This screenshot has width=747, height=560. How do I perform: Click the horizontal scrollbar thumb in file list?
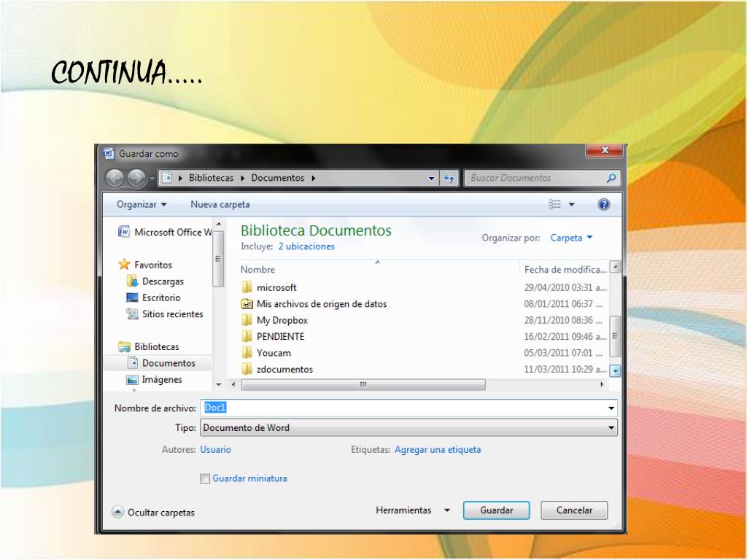click(x=363, y=384)
